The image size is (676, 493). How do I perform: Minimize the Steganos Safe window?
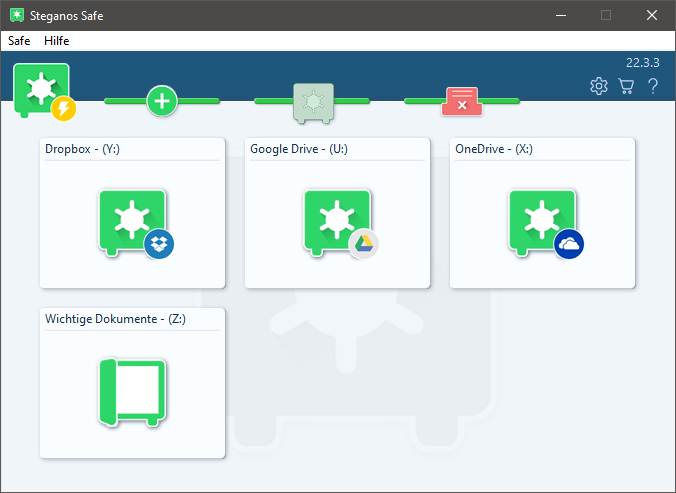coord(561,16)
